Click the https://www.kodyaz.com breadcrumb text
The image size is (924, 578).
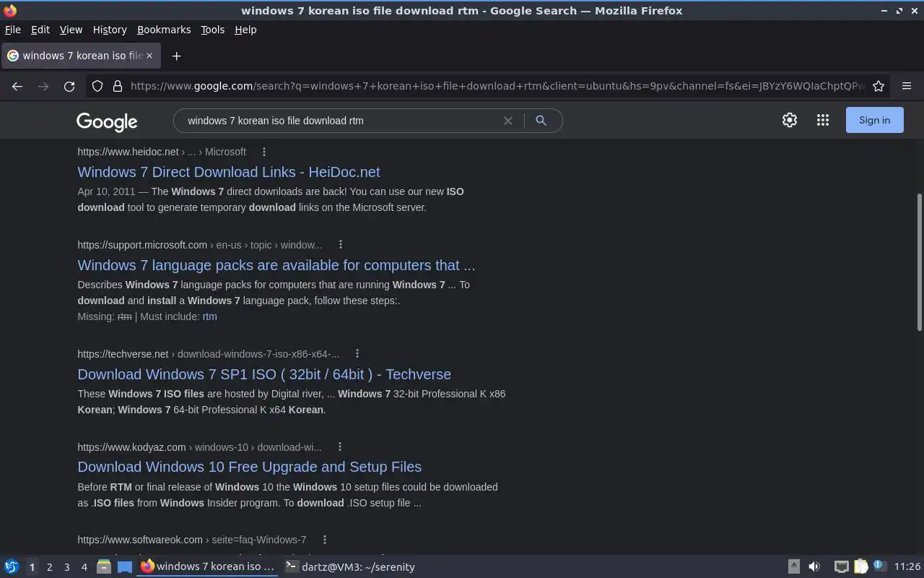(131, 447)
